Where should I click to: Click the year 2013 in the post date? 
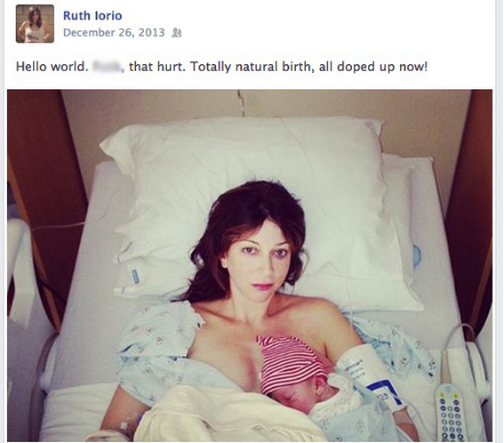pos(151,33)
